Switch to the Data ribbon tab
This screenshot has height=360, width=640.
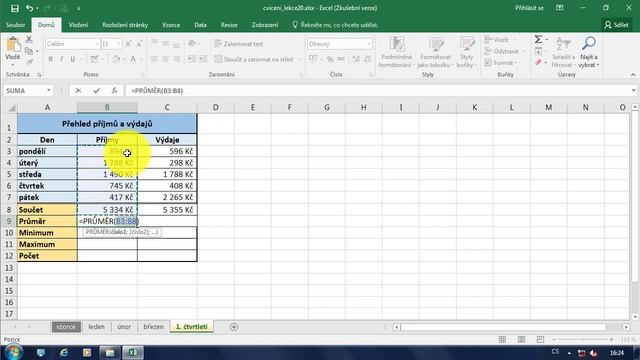200,25
